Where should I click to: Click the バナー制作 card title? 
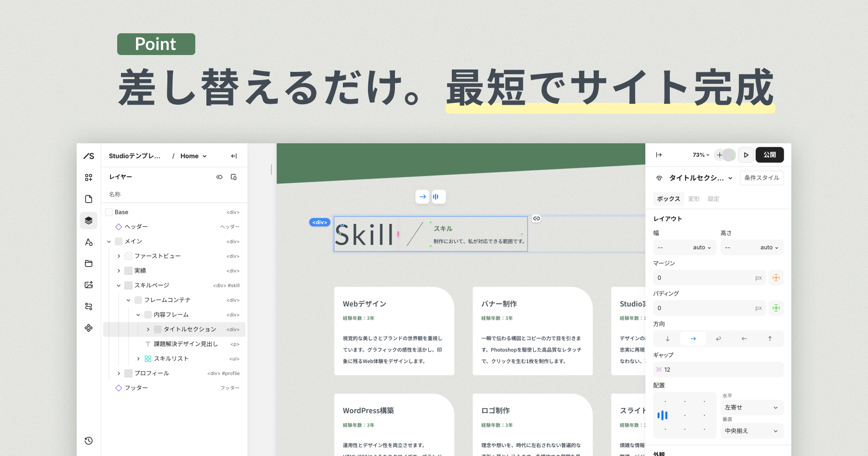coord(499,304)
